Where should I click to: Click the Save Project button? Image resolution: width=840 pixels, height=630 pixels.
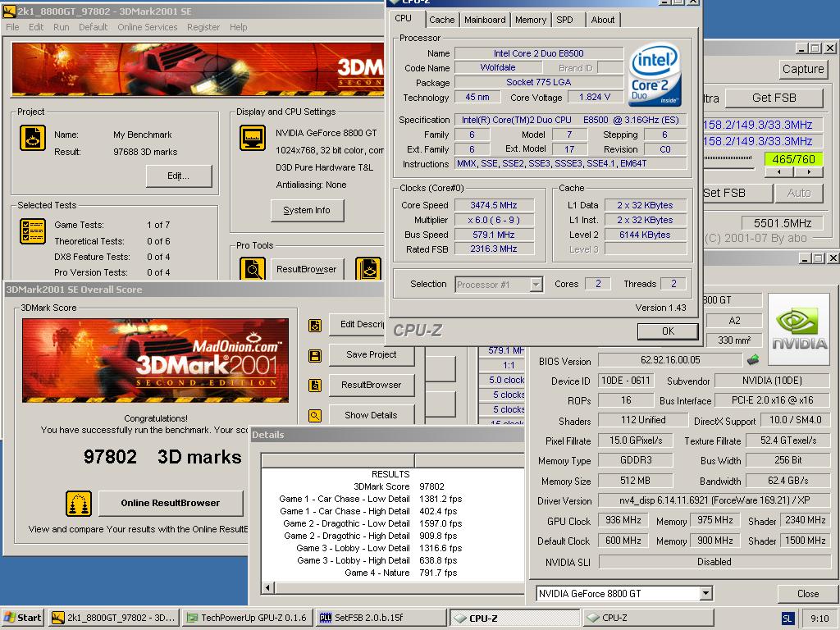(372, 354)
